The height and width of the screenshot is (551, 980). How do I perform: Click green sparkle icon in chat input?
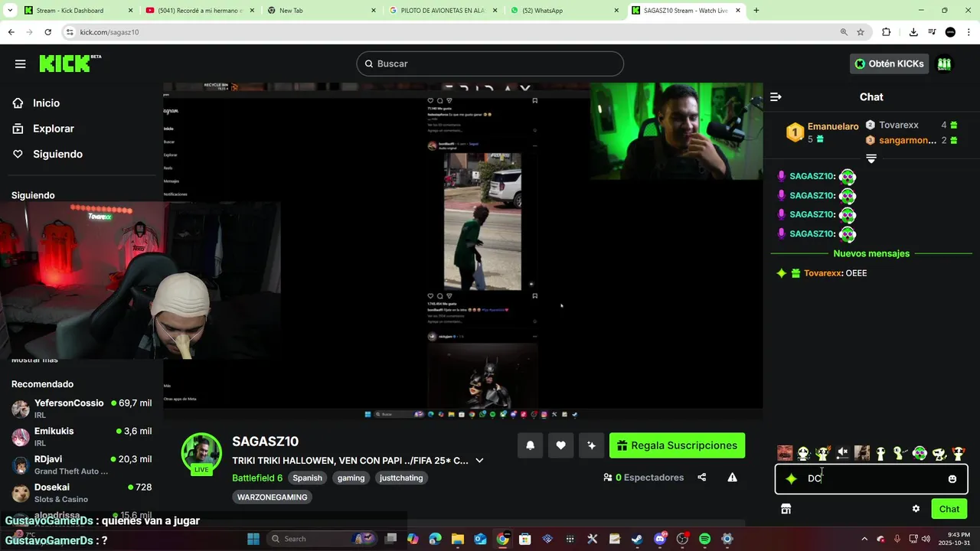coord(791,479)
